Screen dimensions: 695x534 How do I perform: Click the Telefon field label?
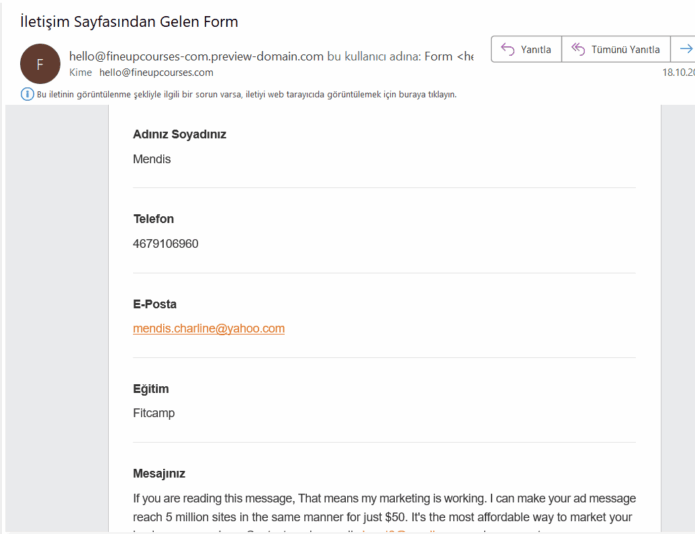click(x=153, y=219)
